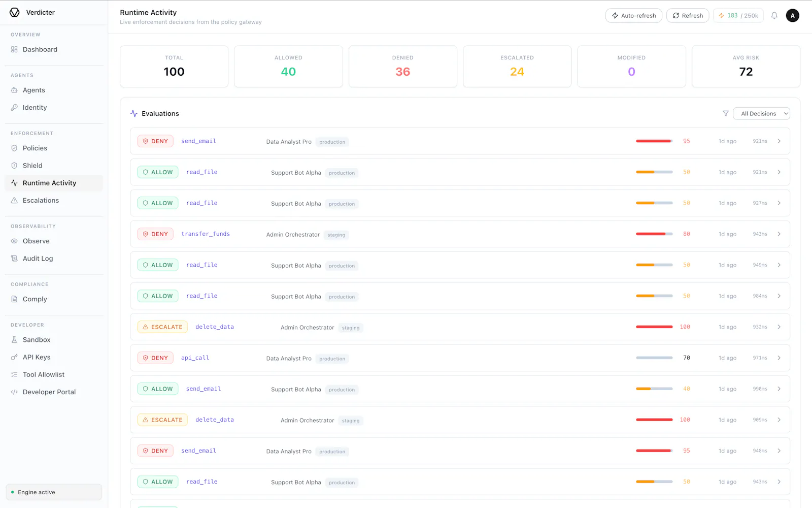Click the Total 100 stat card
The width and height of the screenshot is (812, 508).
coord(174,67)
